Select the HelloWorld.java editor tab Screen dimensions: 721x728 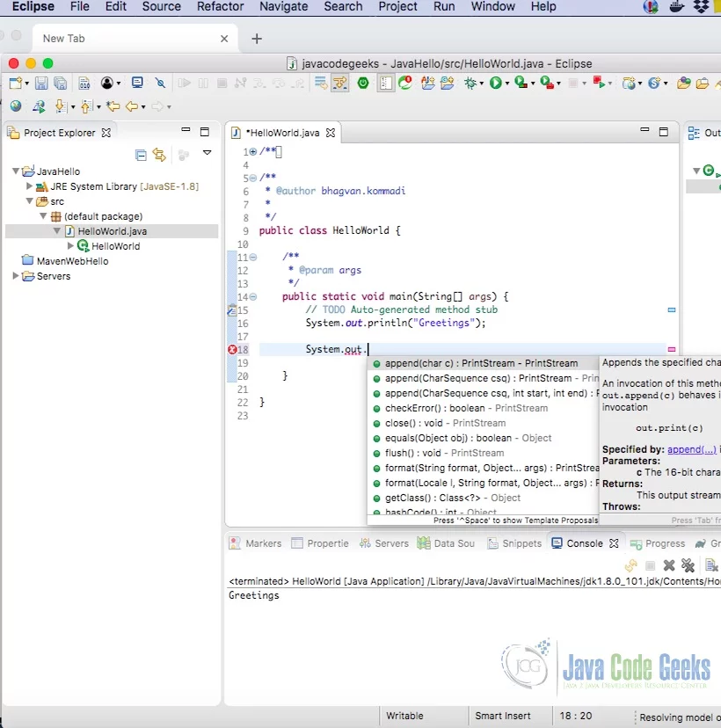click(x=283, y=133)
